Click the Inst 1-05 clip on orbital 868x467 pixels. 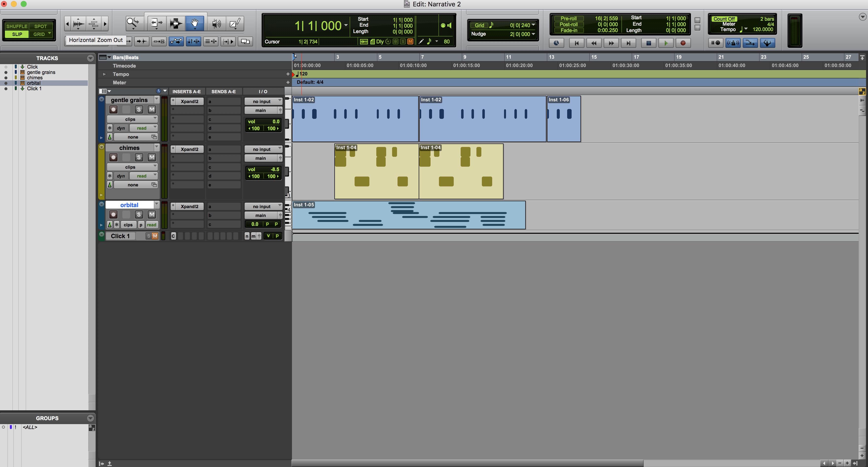[x=409, y=215]
